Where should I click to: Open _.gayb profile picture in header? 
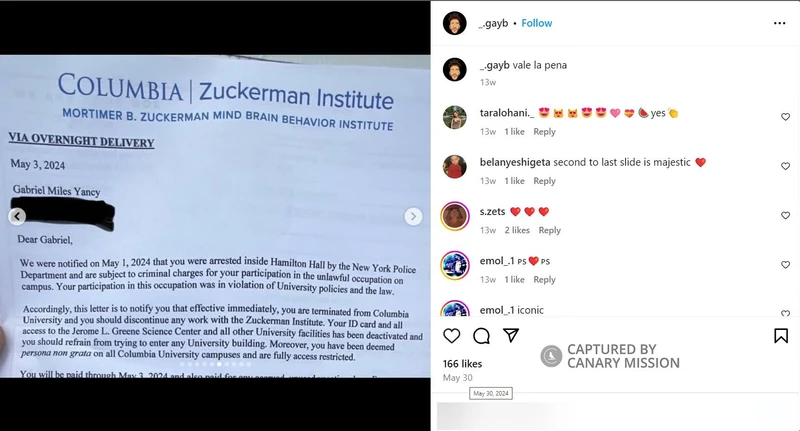point(455,23)
